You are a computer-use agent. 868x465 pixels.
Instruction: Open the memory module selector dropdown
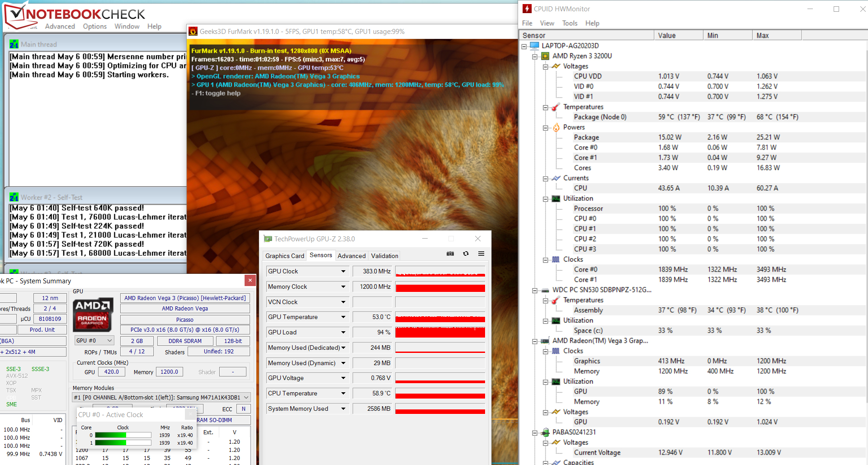pos(162,397)
